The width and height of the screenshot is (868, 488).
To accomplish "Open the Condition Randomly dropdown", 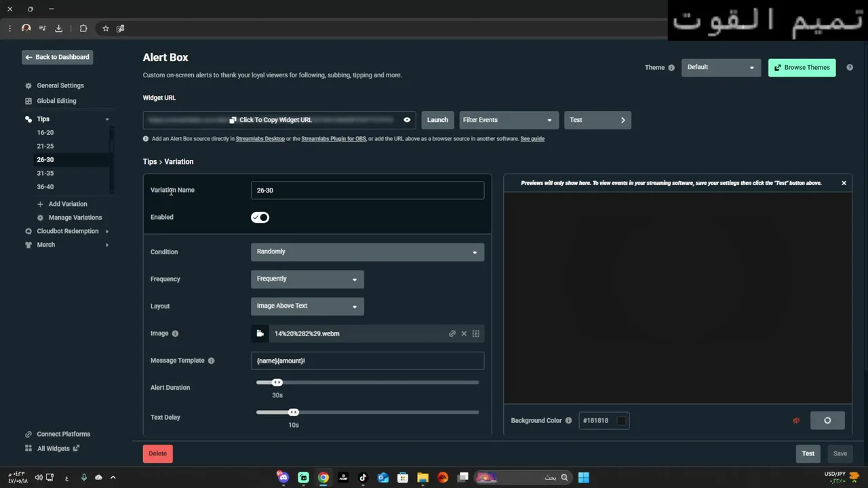I will pyautogui.click(x=368, y=251).
